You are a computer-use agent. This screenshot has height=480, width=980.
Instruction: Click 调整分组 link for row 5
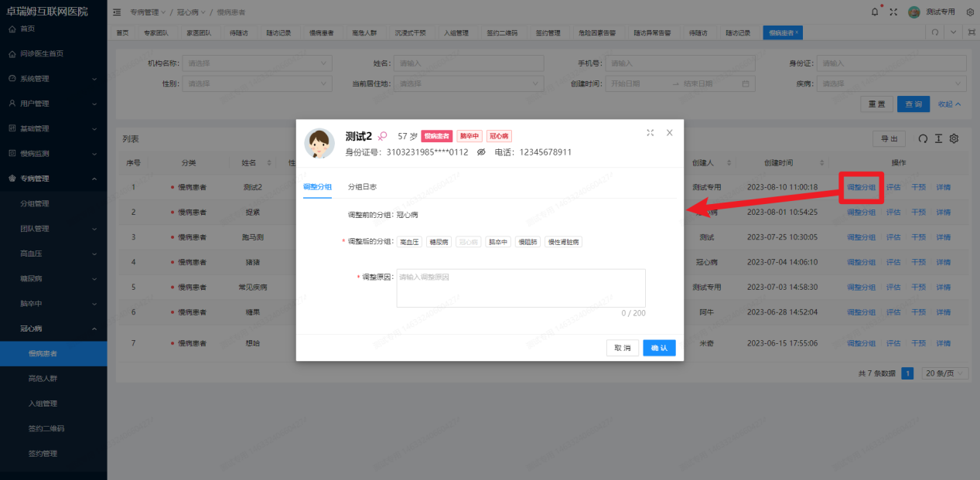pyautogui.click(x=861, y=288)
